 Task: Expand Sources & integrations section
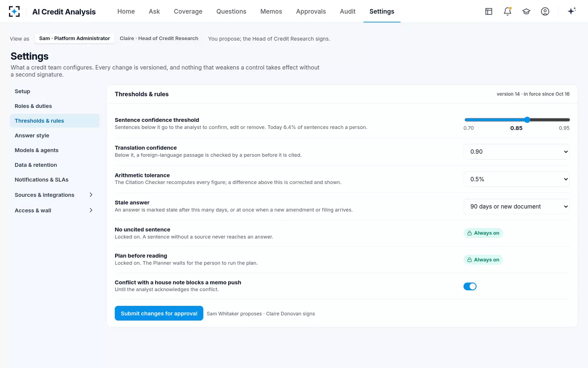(x=54, y=195)
